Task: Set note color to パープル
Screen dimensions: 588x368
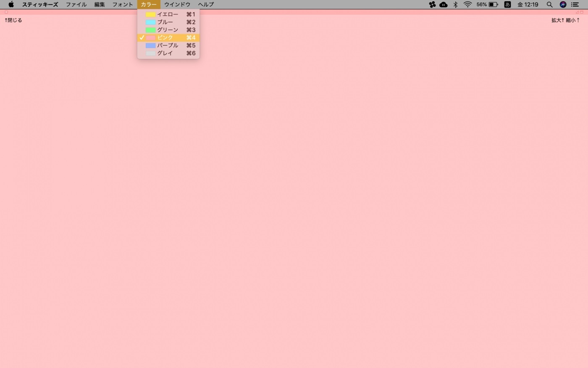Action: point(168,45)
